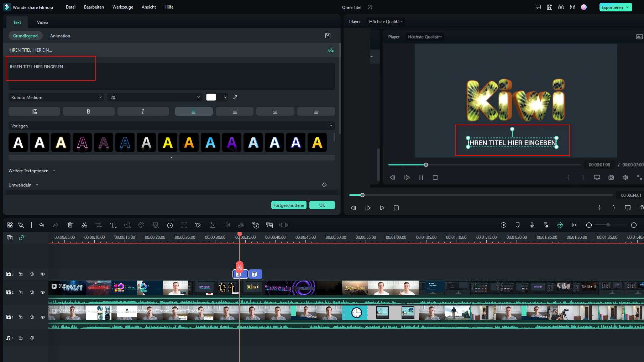This screenshot has height=362, width=644.
Task: Click the timeline zoom slider
Action: (611, 225)
